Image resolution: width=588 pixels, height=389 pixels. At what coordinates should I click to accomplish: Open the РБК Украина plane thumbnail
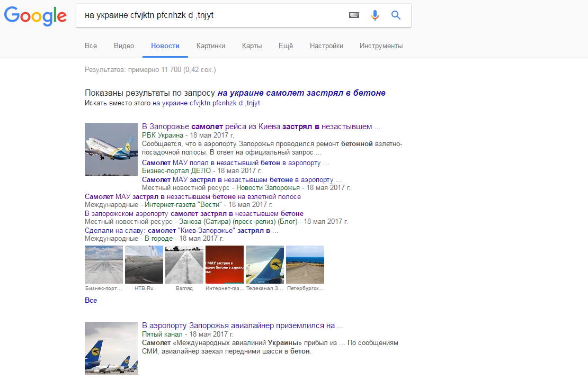111,149
